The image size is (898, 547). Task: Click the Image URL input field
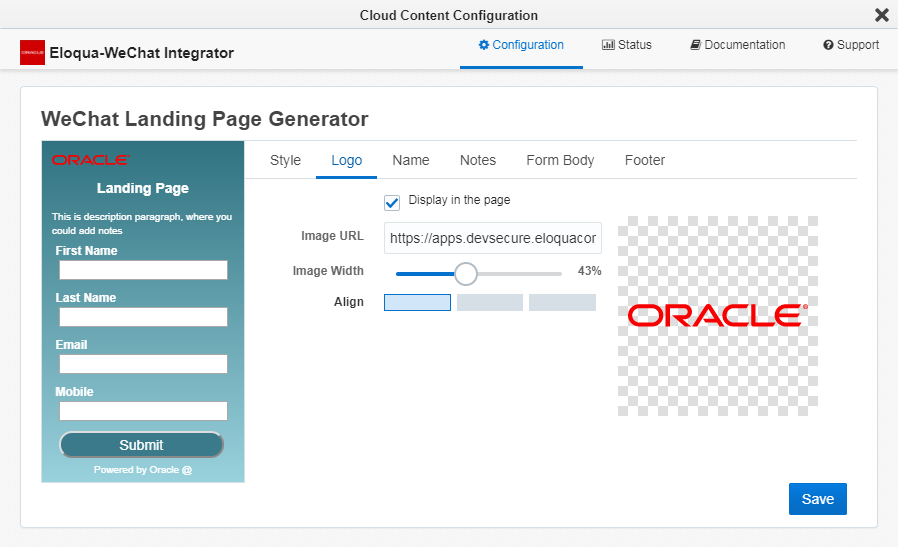coord(493,238)
